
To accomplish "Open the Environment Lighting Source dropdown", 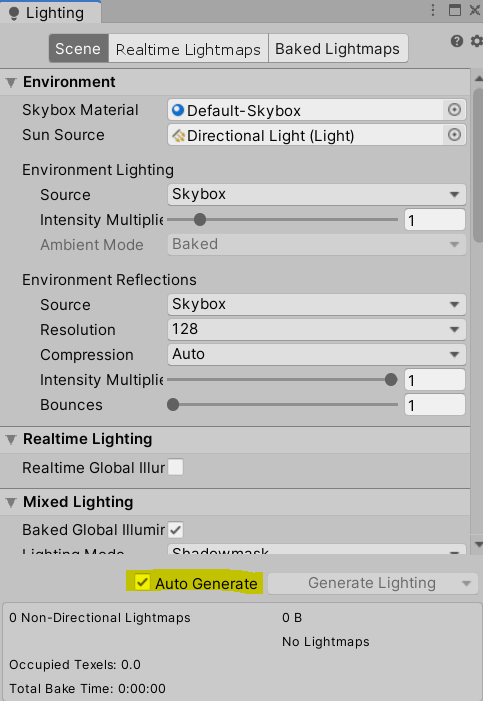I will 317,194.
